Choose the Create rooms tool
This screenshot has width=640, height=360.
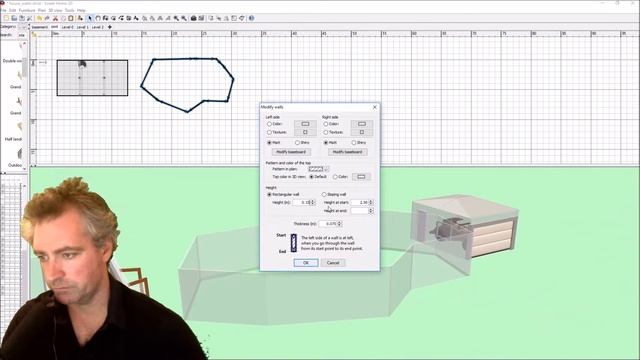(x=113, y=18)
